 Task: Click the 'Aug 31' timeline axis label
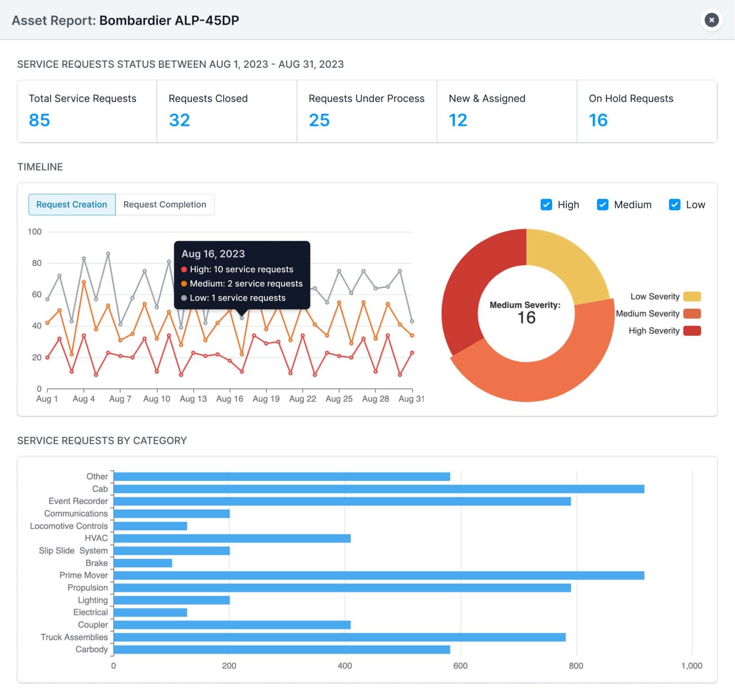411,399
